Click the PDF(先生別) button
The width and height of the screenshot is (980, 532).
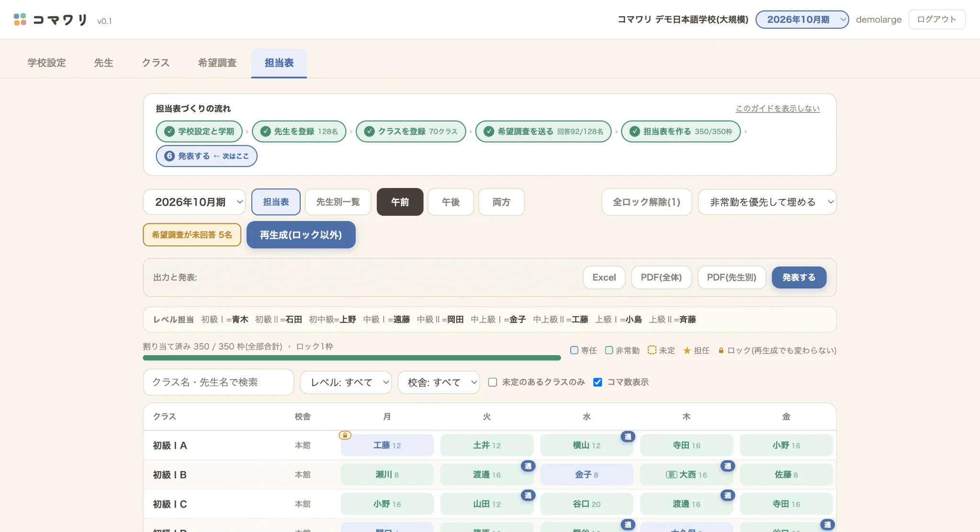[732, 277]
